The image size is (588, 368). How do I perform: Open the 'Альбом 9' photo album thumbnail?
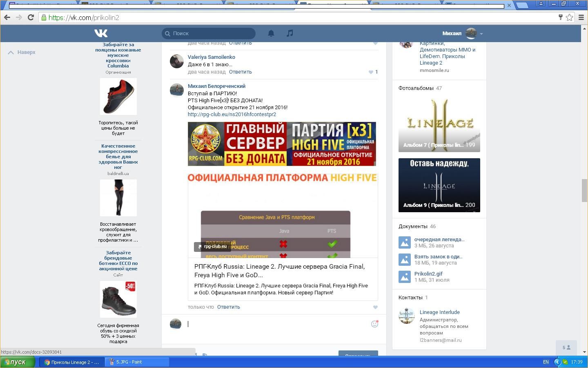point(439,185)
